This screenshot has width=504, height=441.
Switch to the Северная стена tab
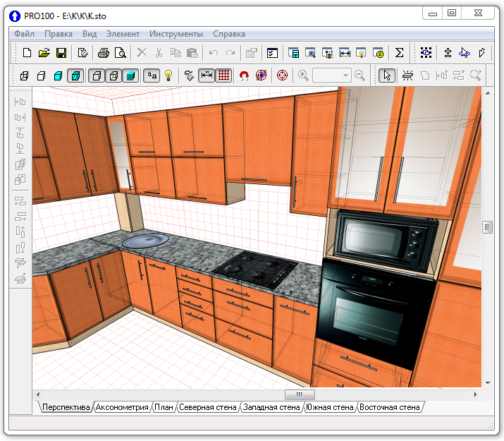coord(208,407)
